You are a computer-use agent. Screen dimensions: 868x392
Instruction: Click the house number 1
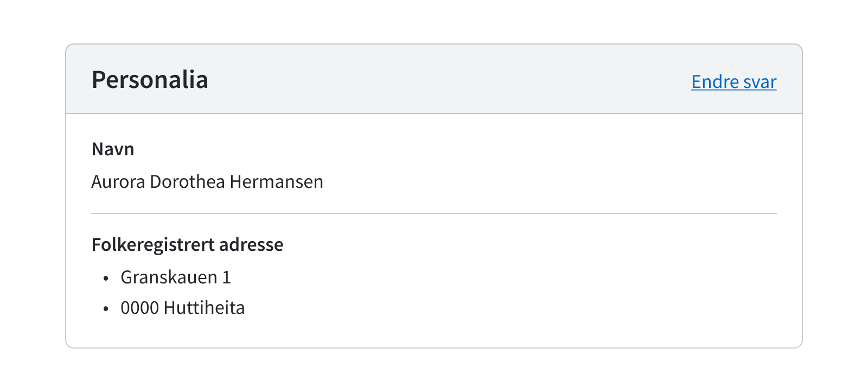click(x=227, y=277)
